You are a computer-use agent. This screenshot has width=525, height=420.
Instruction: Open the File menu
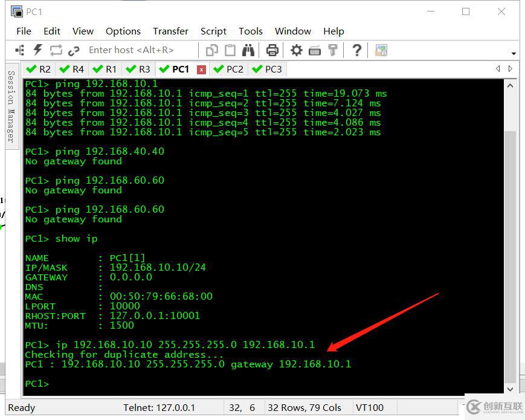(x=24, y=31)
